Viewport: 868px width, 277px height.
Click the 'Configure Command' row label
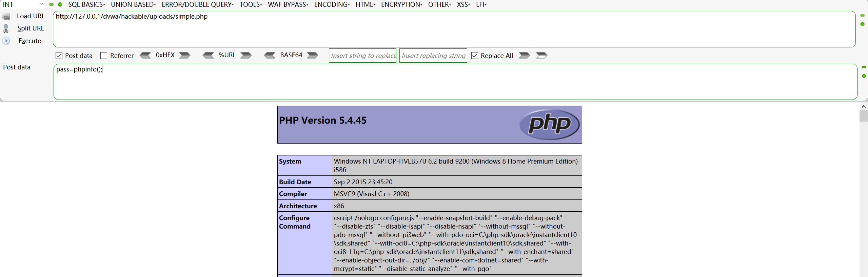(x=295, y=222)
